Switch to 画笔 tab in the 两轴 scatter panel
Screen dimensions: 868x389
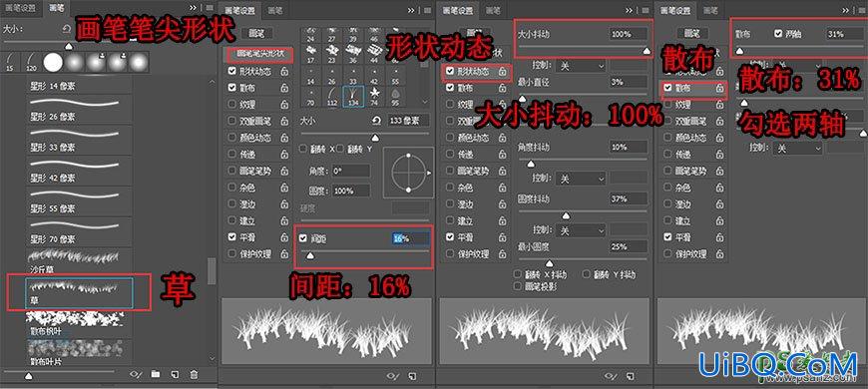point(711,10)
